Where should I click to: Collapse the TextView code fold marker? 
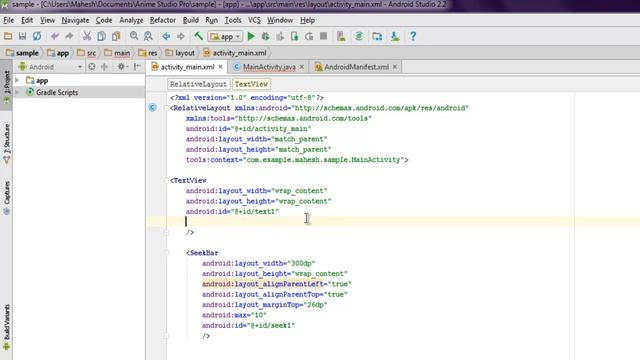(167, 180)
